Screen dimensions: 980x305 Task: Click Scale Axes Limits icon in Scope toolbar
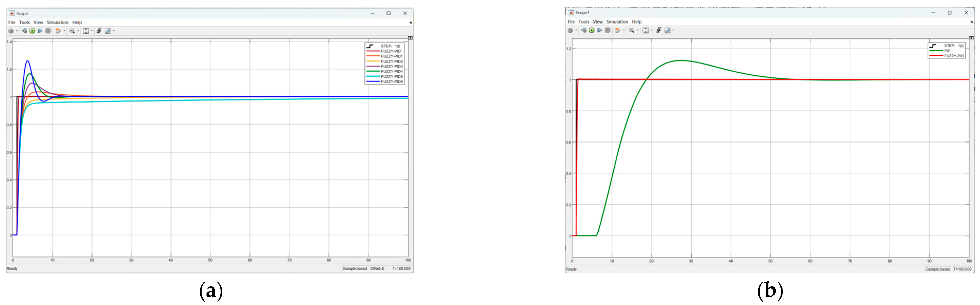click(x=86, y=31)
